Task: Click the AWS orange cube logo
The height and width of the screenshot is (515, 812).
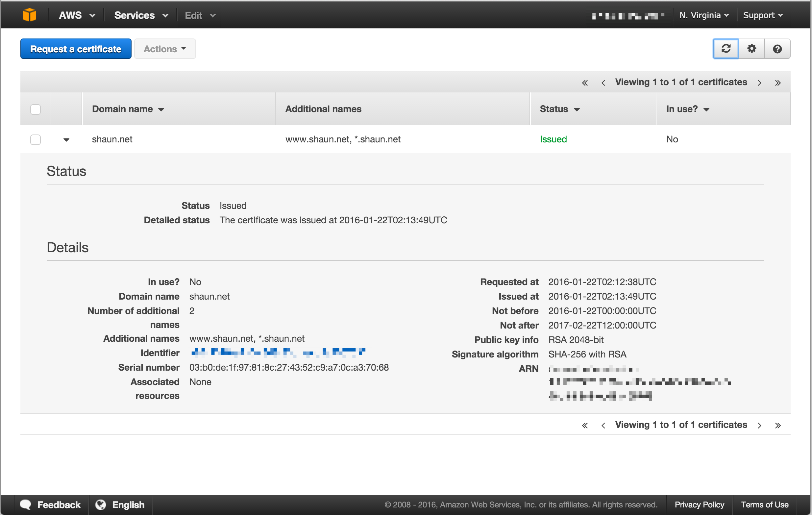Action: coord(29,15)
